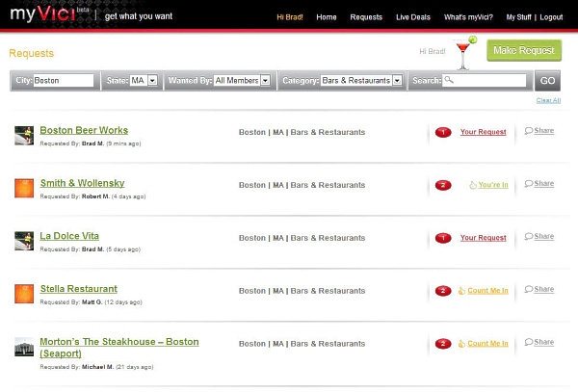Click the Smith & Wollensky orange thumbnail
The width and height of the screenshot is (578, 392).
(24, 189)
